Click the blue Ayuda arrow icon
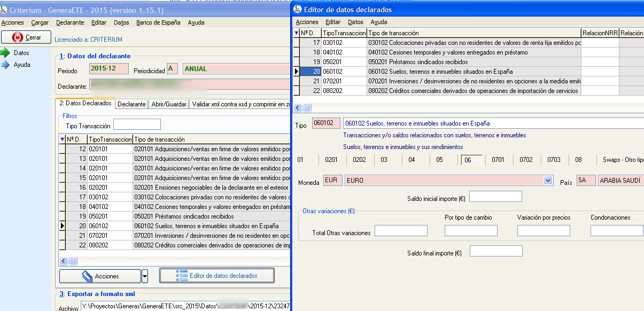 pos(6,65)
